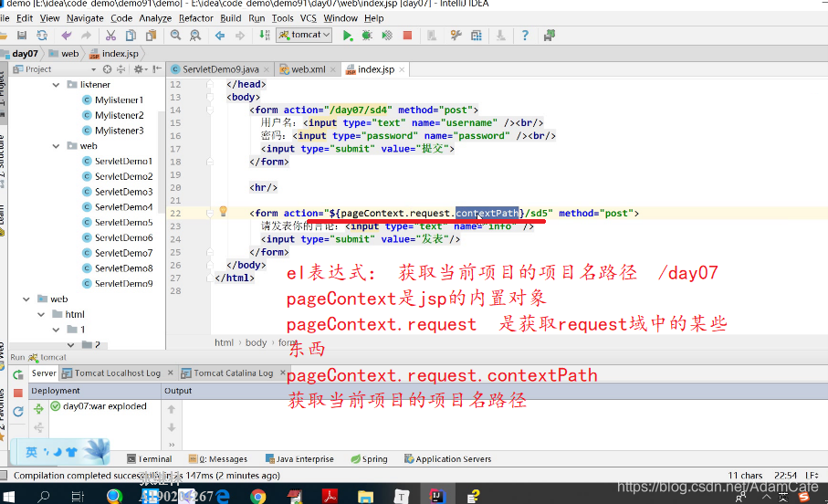Screen dimensions: 828x504
Task: Click the yellow intention light bulb
Action: pyautogui.click(x=223, y=211)
